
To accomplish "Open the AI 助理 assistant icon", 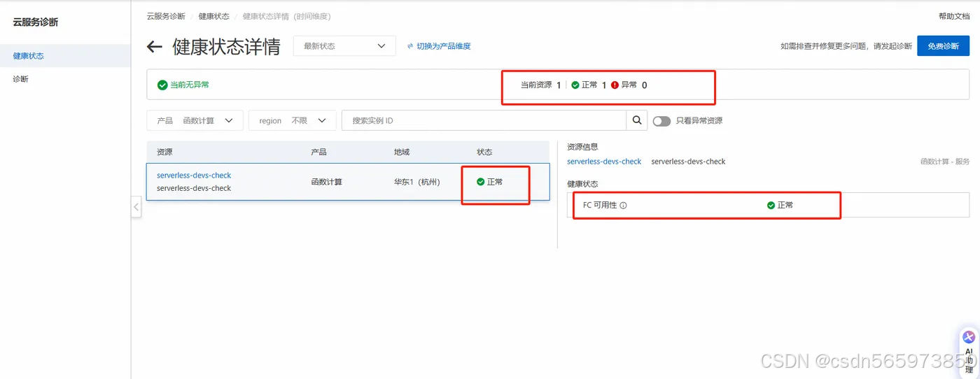I will [969, 337].
